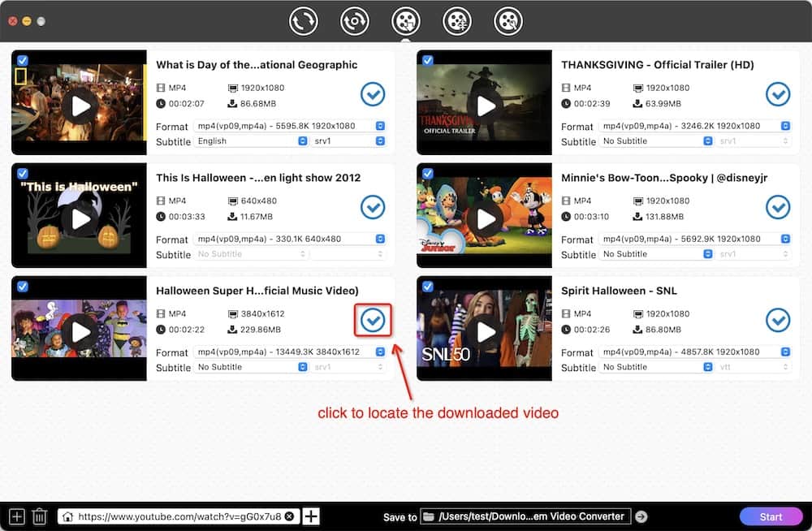Click the Save to path field

[525, 516]
